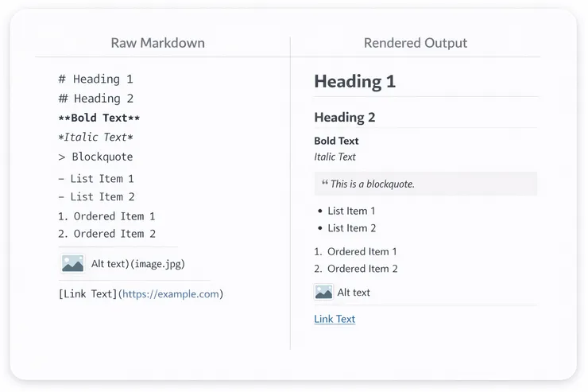Click the raw "> Blockquote" line
The image size is (588, 392).
pos(95,157)
